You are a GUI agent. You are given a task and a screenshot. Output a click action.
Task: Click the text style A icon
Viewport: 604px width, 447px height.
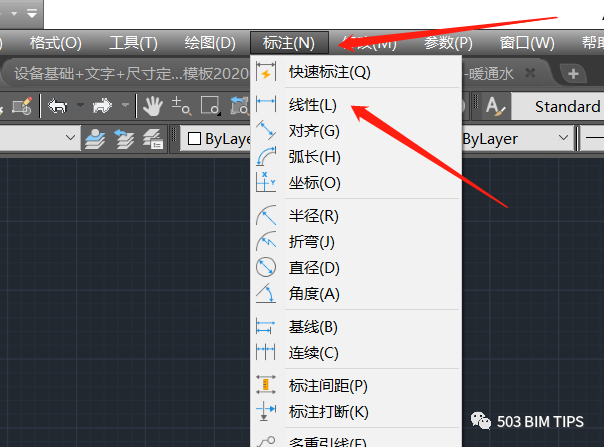click(x=495, y=106)
